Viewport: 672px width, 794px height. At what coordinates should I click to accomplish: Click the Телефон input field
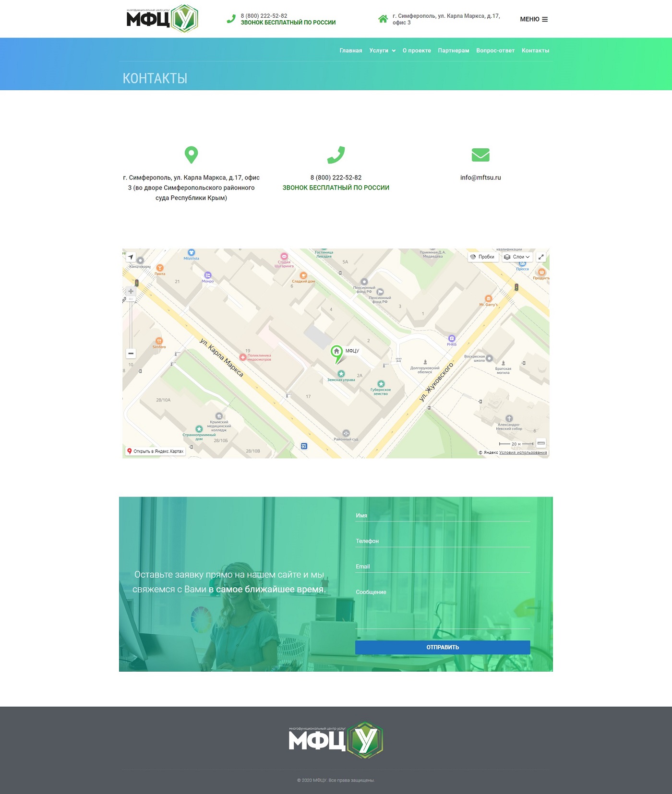click(x=443, y=541)
